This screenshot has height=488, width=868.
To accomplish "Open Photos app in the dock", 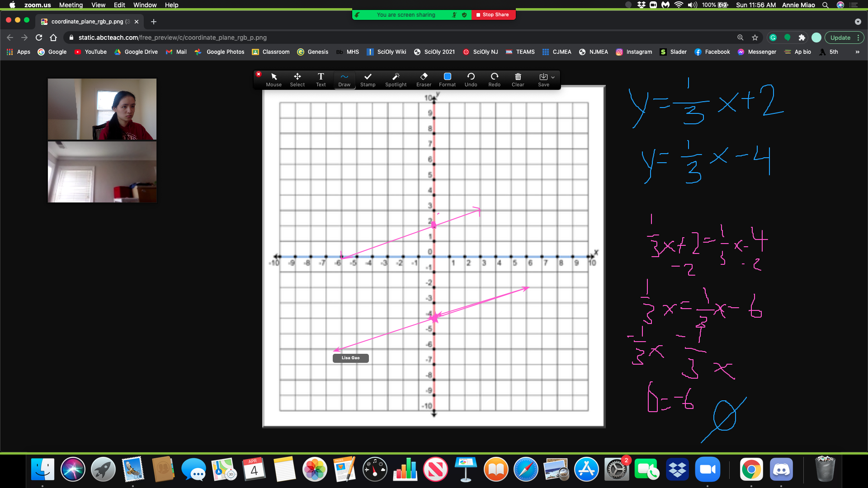I will pos(315,470).
